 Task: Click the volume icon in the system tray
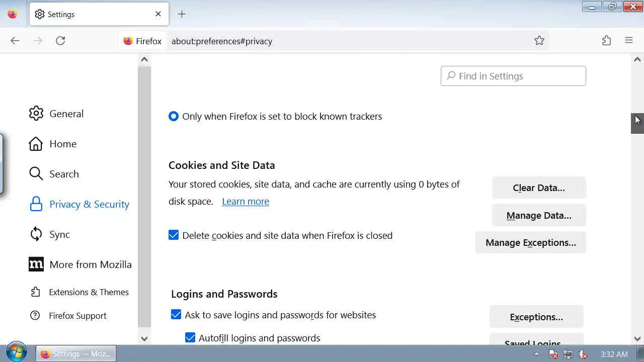click(583, 354)
